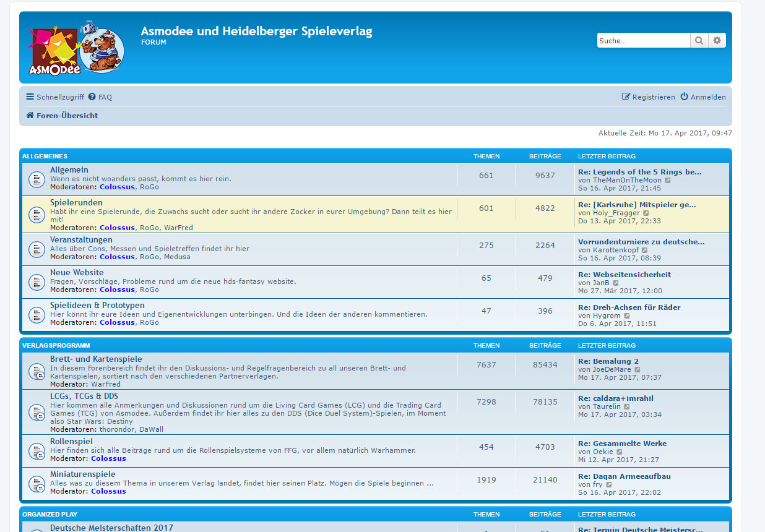Open the Miniaturenspiele forum

(83, 474)
